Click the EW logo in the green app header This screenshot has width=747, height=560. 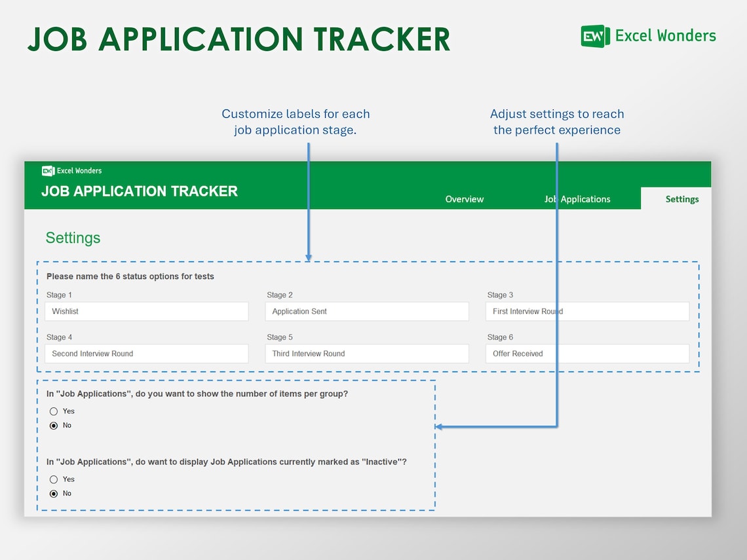point(47,170)
